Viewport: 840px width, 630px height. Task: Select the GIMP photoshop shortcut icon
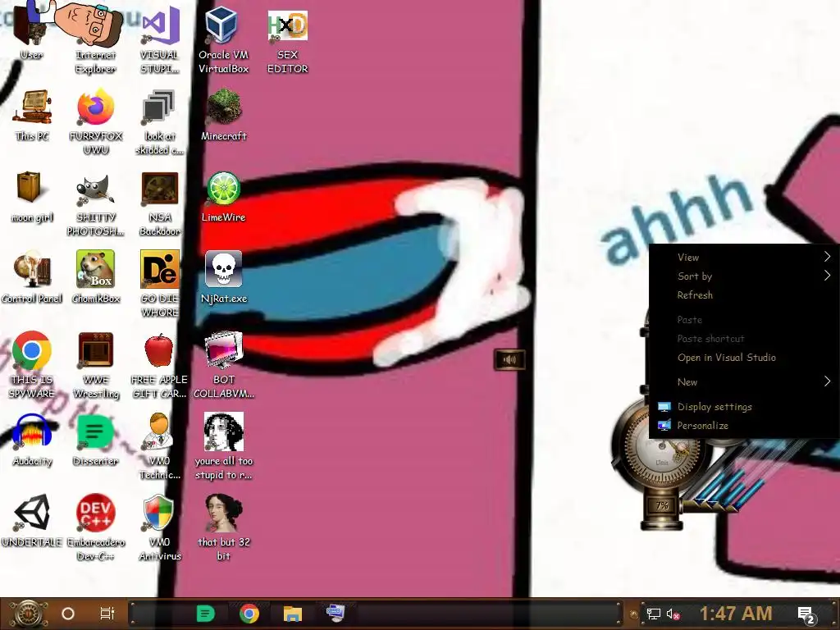95,203
